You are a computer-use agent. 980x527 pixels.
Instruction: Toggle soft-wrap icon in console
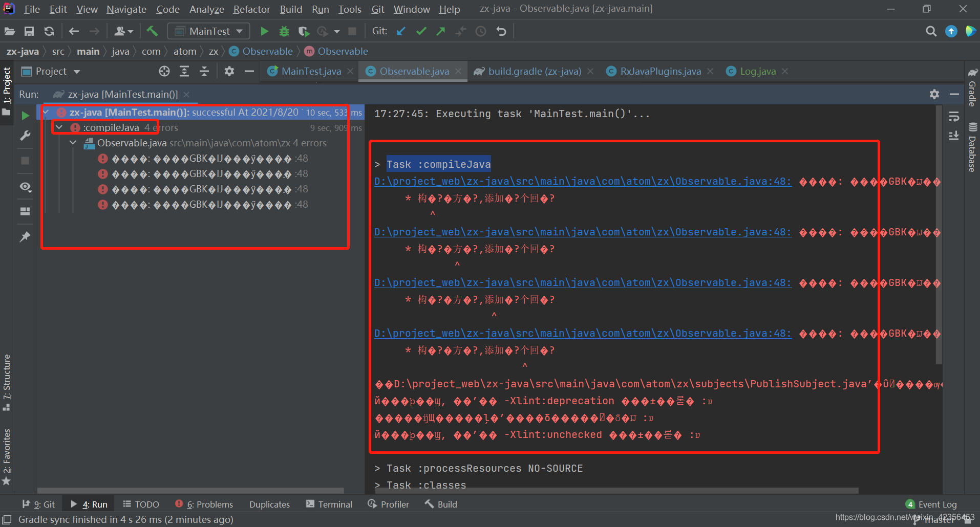954,117
